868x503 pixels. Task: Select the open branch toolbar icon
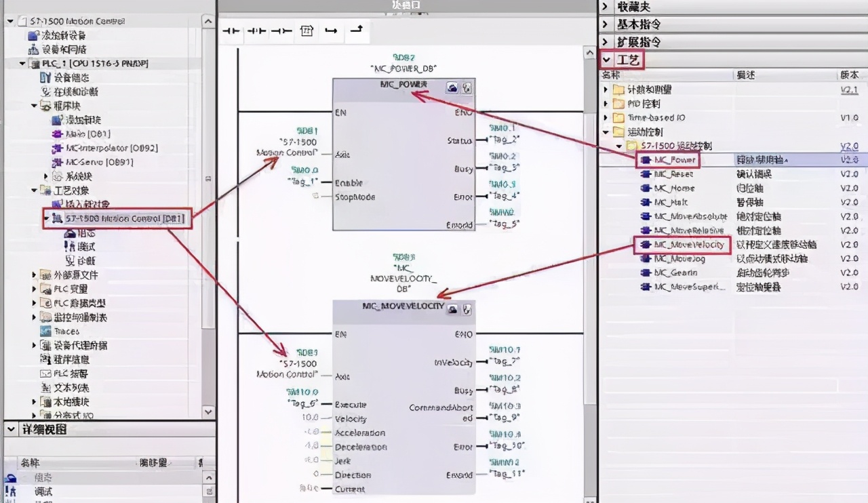coord(331,31)
